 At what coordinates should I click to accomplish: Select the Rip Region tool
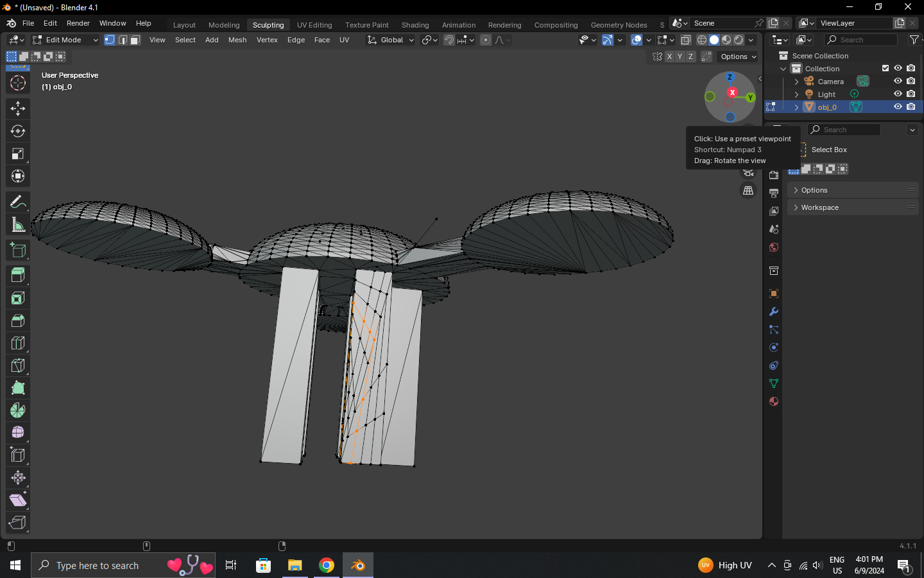click(18, 522)
